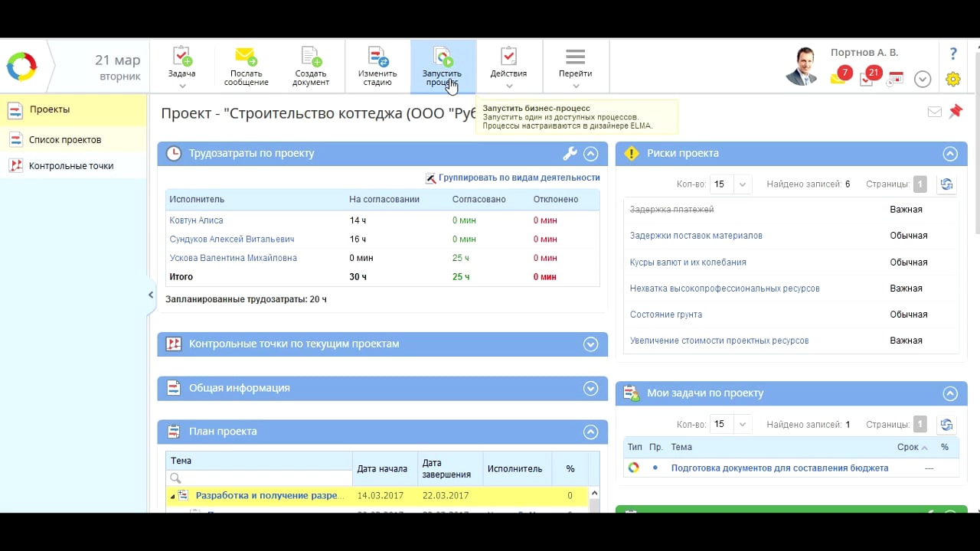Collapse the left sidebar arrow handle
Screen dimensions: 980x551
point(151,295)
